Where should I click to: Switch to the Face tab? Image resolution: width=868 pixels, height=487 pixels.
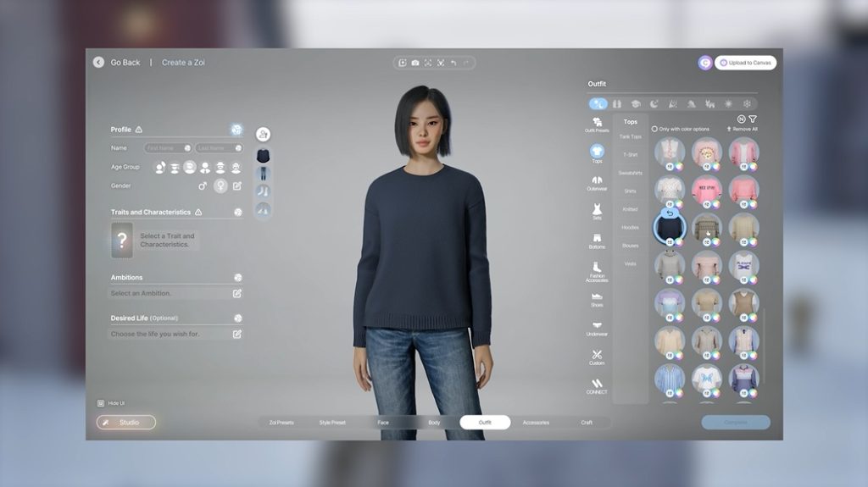pos(383,422)
